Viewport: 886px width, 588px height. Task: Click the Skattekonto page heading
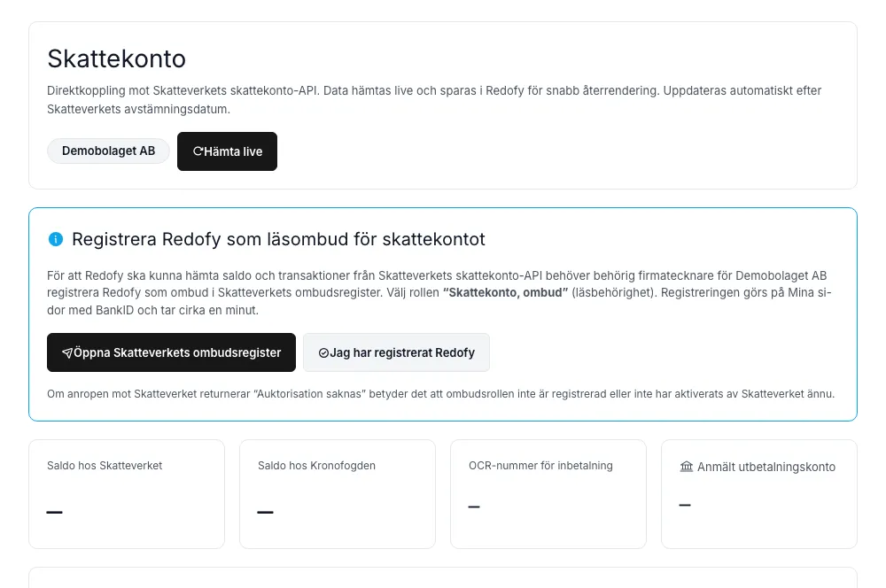(116, 58)
